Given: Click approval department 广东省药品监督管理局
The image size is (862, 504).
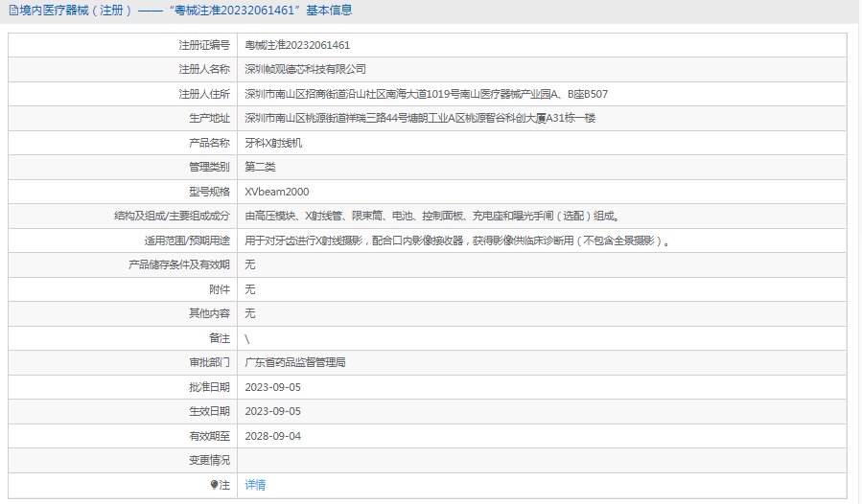Looking at the screenshot, I should [294, 362].
